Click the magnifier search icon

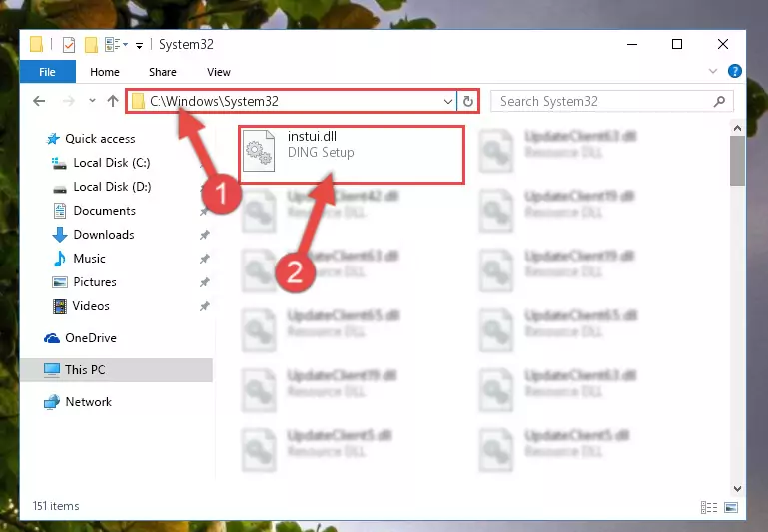coord(719,102)
